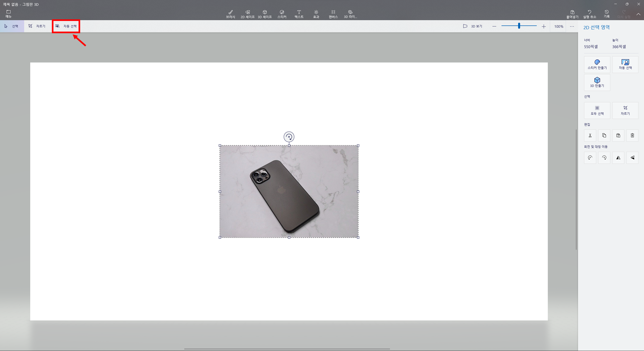Open the Effects (효과) panel
Screen dimensions: 644x351
316,14
